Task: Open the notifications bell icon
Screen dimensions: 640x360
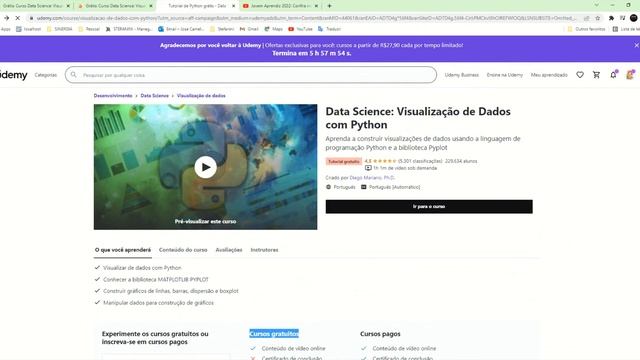Action: pos(613,75)
